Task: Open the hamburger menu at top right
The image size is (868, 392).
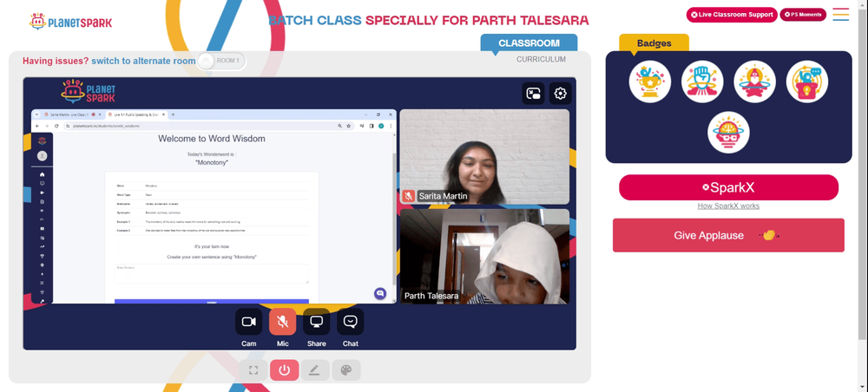Action: click(x=840, y=15)
